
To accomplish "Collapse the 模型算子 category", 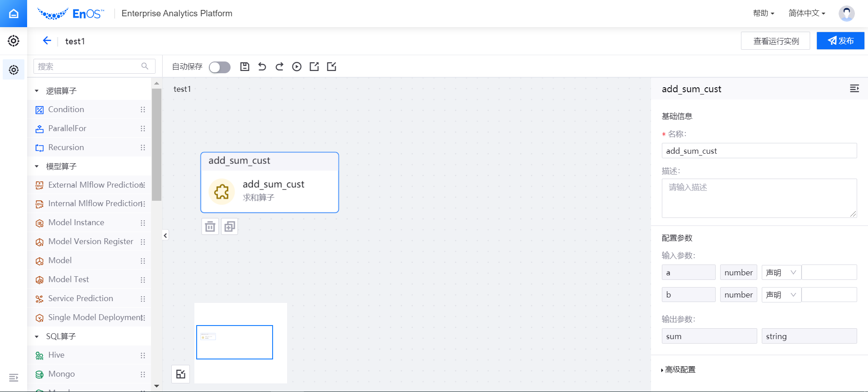I will point(37,166).
